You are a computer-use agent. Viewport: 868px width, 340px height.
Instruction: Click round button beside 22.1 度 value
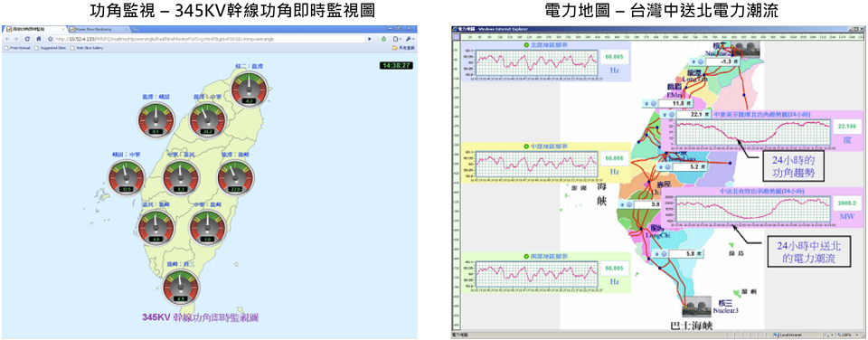pos(672,115)
